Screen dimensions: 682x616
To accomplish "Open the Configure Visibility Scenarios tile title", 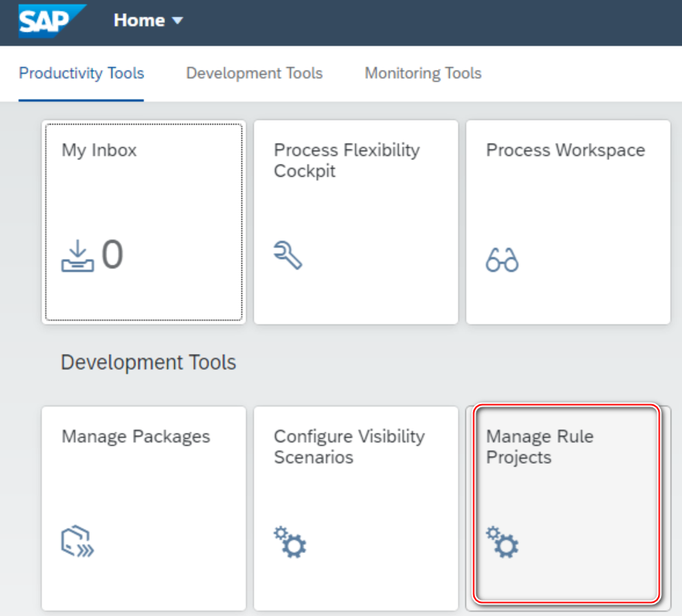I will point(350,447).
